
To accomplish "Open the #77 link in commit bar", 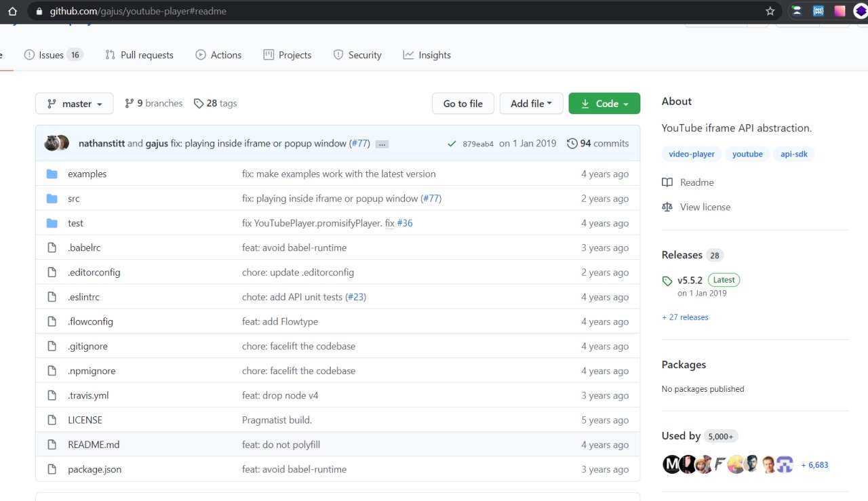I will [x=359, y=144].
